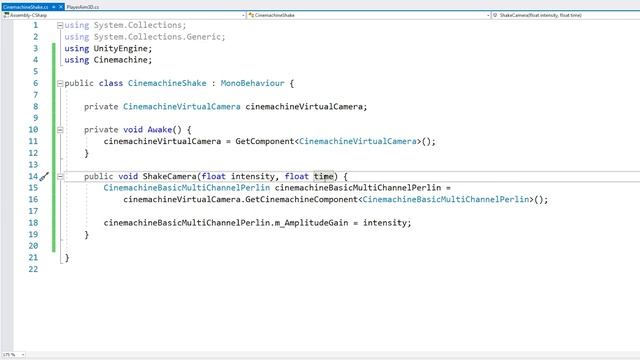Click 'UnityEngine' in the using statement
The height and width of the screenshot is (360, 640).
[x=120, y=49]
